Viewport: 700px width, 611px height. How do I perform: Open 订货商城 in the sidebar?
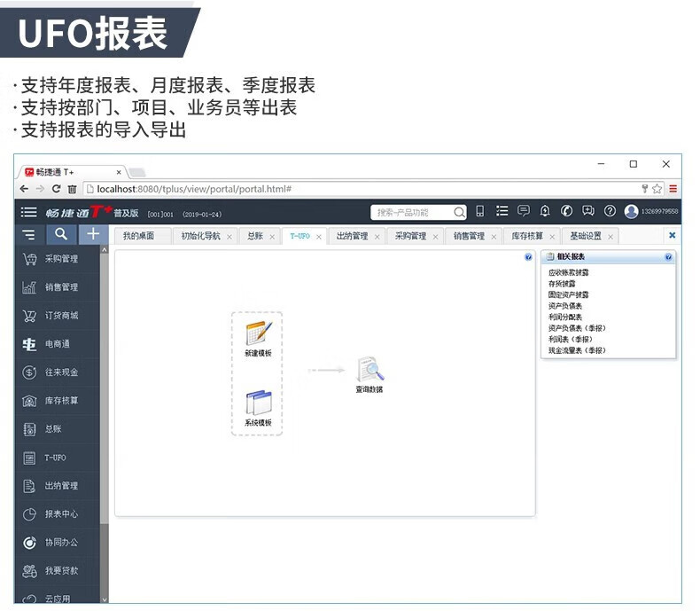click(x=57, y=316)
